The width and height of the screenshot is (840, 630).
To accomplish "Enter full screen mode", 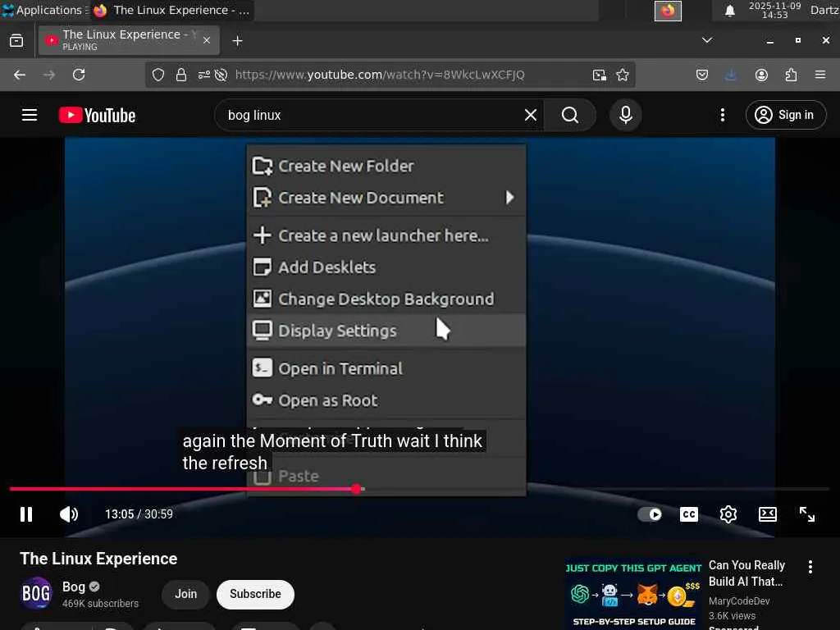I will tap(807, 514).
